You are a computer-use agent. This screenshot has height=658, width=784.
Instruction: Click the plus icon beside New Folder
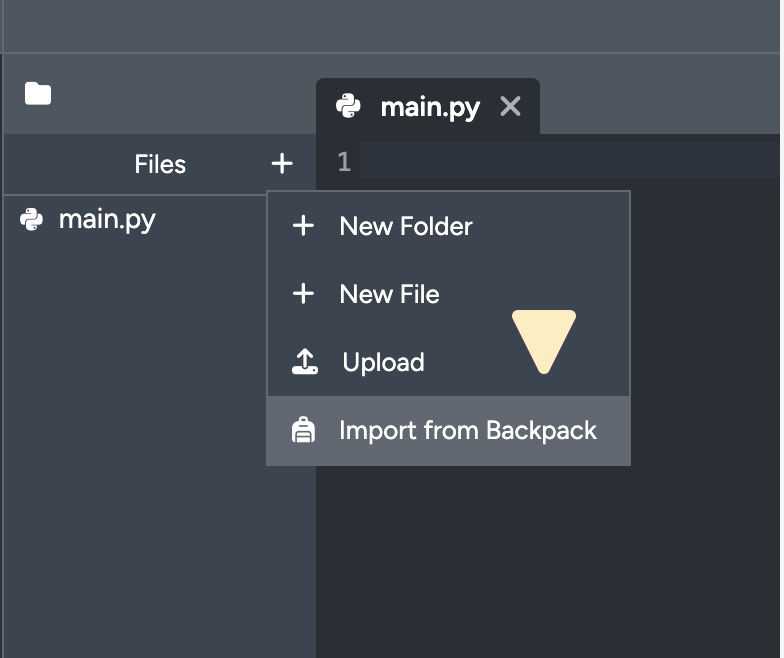pyautogui.click(x=303, y=226)
